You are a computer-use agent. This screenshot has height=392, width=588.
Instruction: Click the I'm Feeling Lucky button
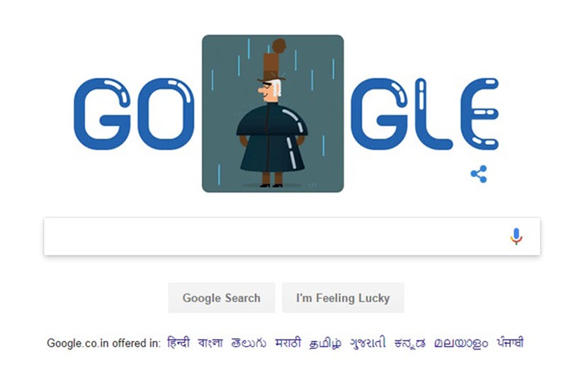[x=343, y=298]
